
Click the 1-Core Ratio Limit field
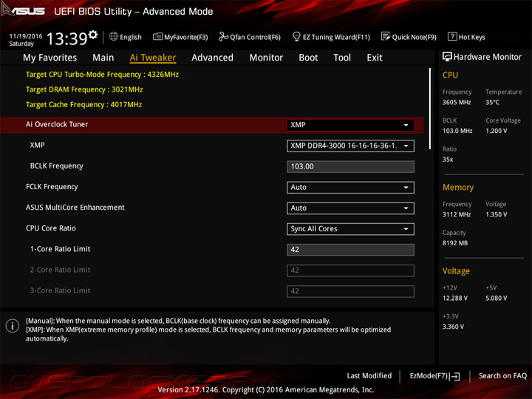350,250
